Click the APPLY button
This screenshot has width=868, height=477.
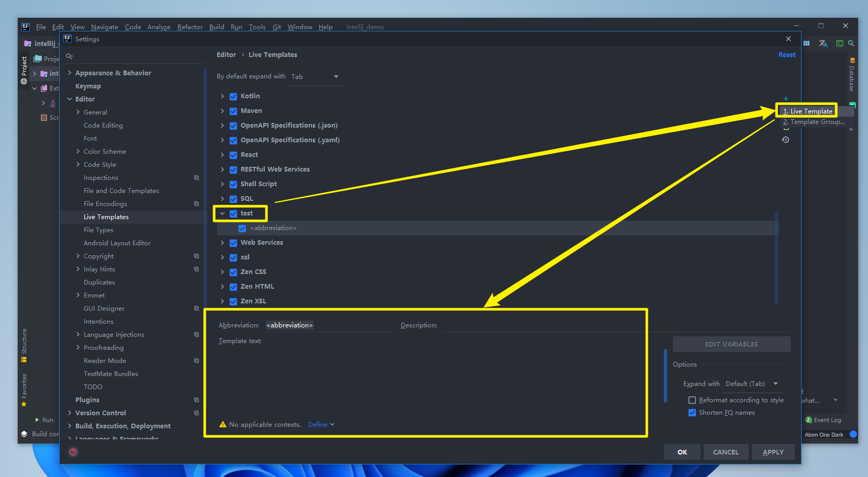(x=773, y=452)
